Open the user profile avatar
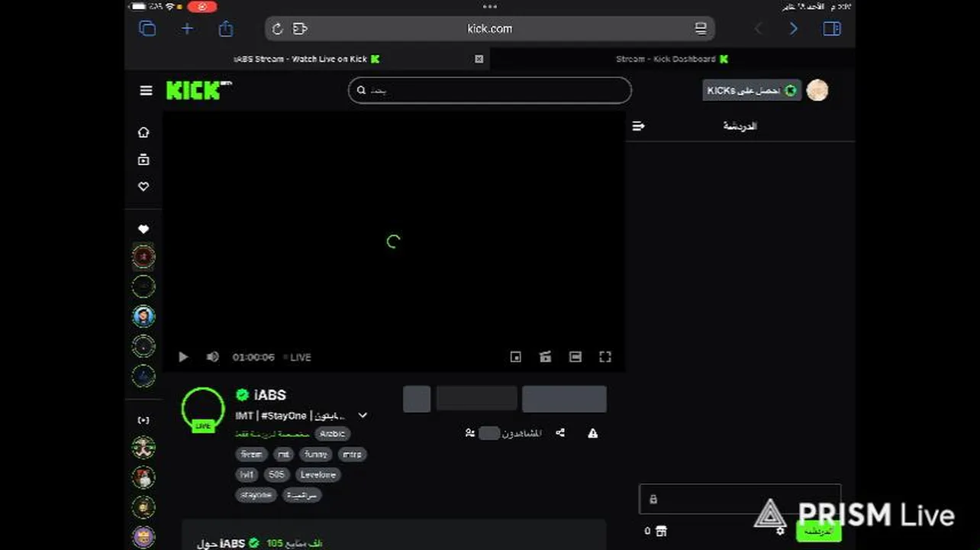The width and height of the screenshot is (980, 550). click(817, 90)
